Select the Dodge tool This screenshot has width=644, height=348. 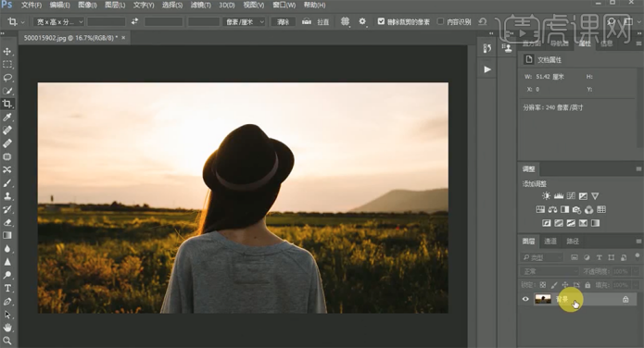click(x=7, y=275)
